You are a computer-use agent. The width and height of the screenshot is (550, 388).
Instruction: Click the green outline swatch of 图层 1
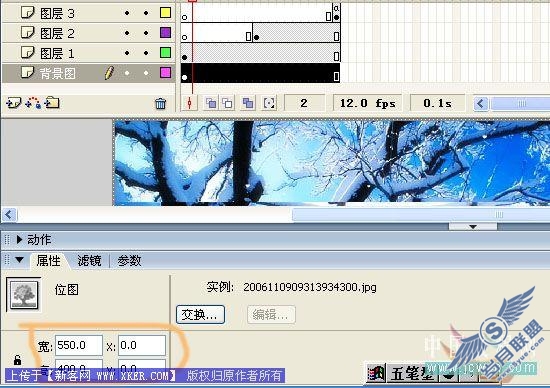(165, 53)
